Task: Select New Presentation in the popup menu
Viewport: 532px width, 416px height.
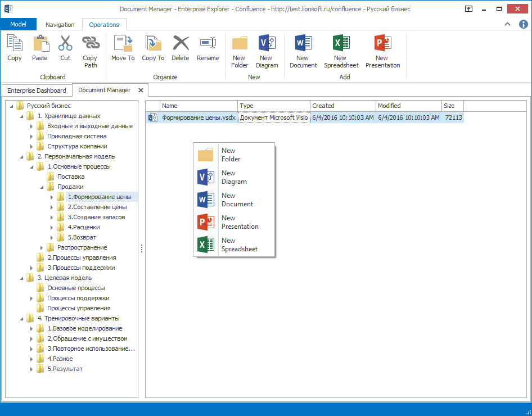Action: tap(239, 222)
